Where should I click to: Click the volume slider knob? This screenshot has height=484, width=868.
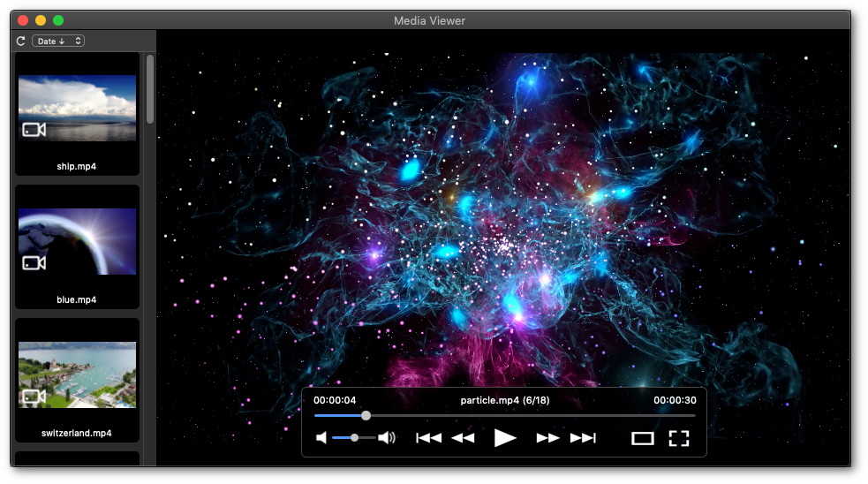click(354, 438)
